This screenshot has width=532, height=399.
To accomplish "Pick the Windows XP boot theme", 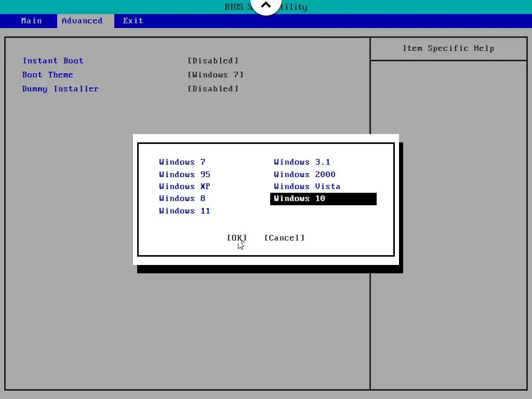I will pos(184,187).
